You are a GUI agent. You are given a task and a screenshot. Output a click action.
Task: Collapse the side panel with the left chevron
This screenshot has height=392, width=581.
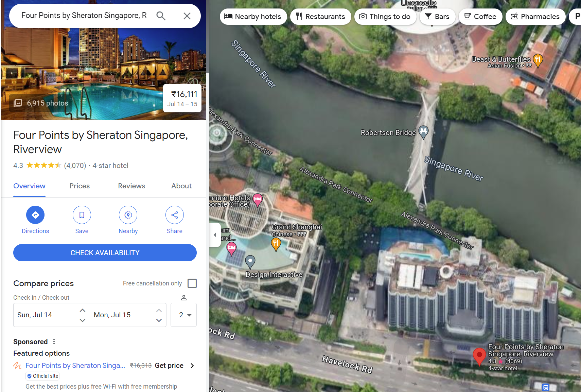[215, 235]
